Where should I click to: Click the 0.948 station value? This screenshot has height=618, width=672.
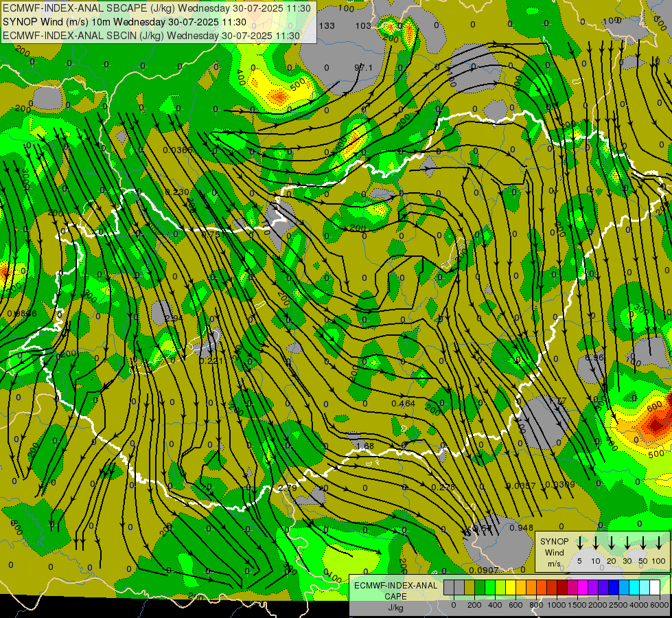coord(521,528)
